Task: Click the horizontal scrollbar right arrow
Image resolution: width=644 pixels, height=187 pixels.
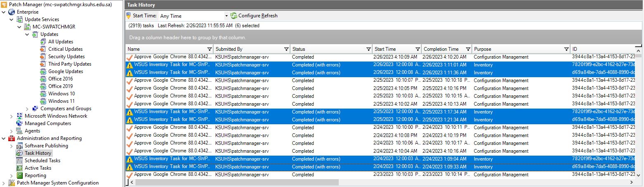Action: point(632,182)
